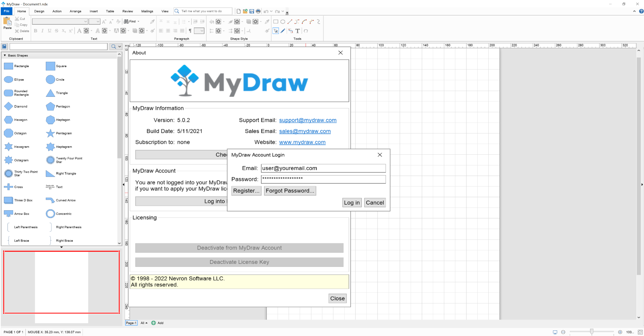Screen dimensions: 644x336
Task: Click the zoom out minus icon in status bar
Action: point(563,332)
